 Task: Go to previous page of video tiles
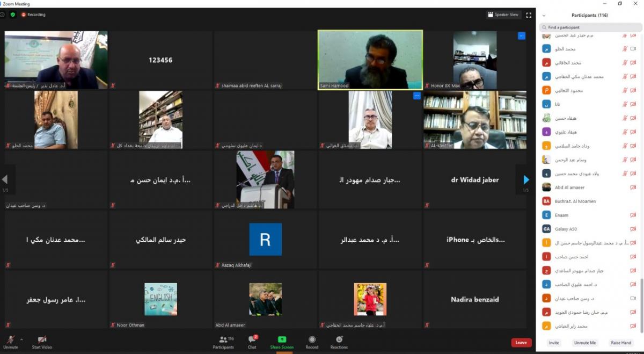(x=5, y=180)
